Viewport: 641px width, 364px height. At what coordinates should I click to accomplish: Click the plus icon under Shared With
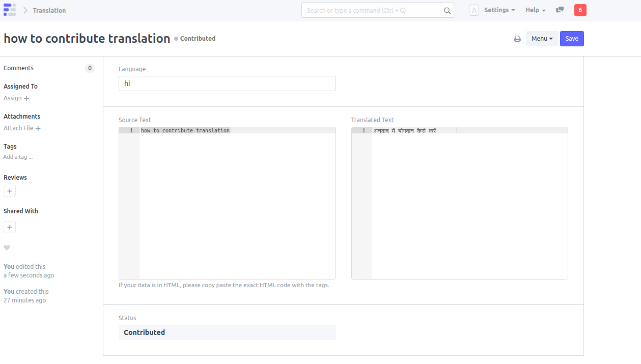pyautogui.click(x=10, y=227)
